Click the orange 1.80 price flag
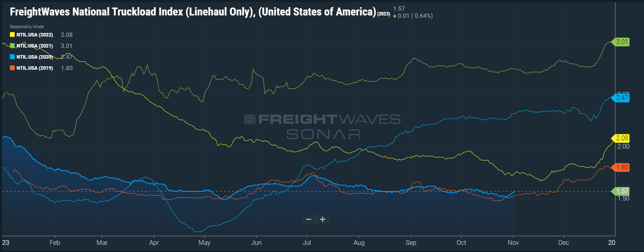 click(621, 167)
